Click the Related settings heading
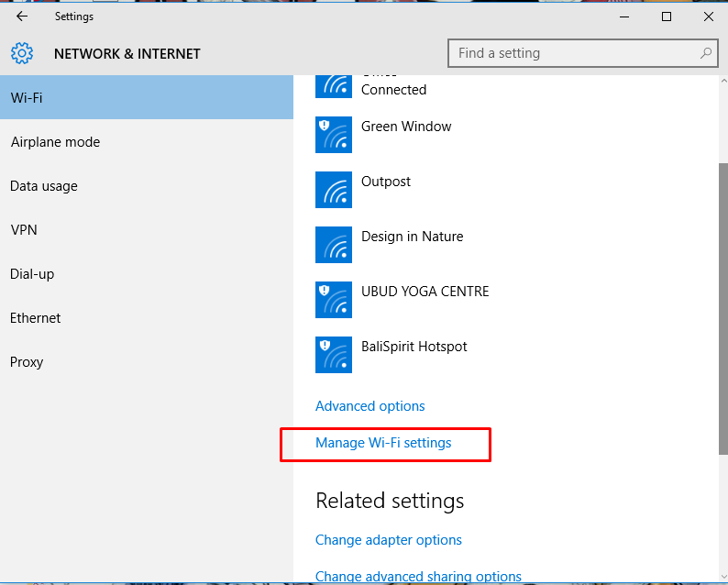Image resolution: width=728 pixels, height=585 pixels. pos(390,501)
